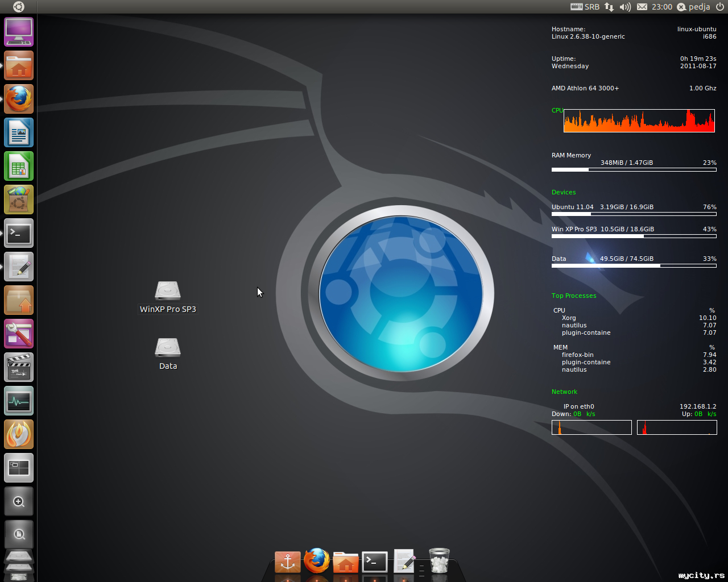Open the Workspace Switcher in launcher
This screenshot has width=728, height=582.
point(19,468)
